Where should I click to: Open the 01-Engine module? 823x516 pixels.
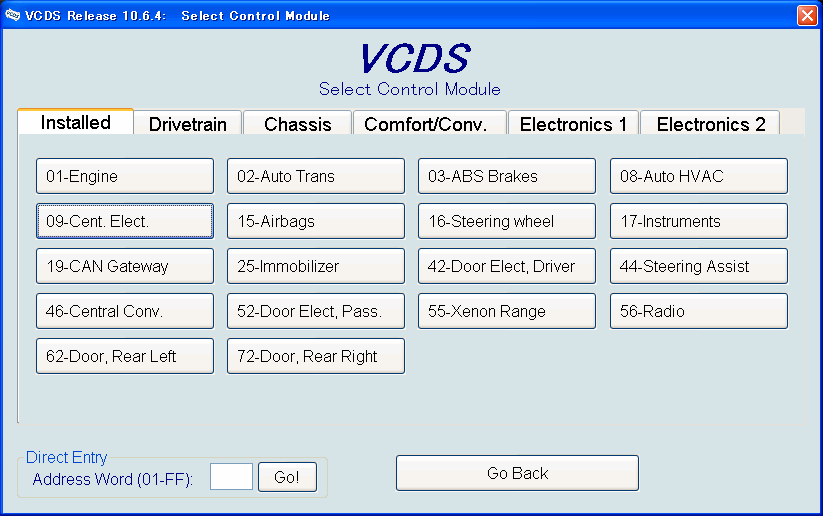click(x=125, y=176)
